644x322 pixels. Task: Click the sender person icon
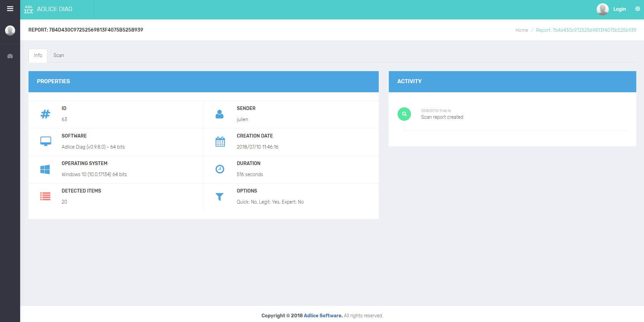pos(219,114)
